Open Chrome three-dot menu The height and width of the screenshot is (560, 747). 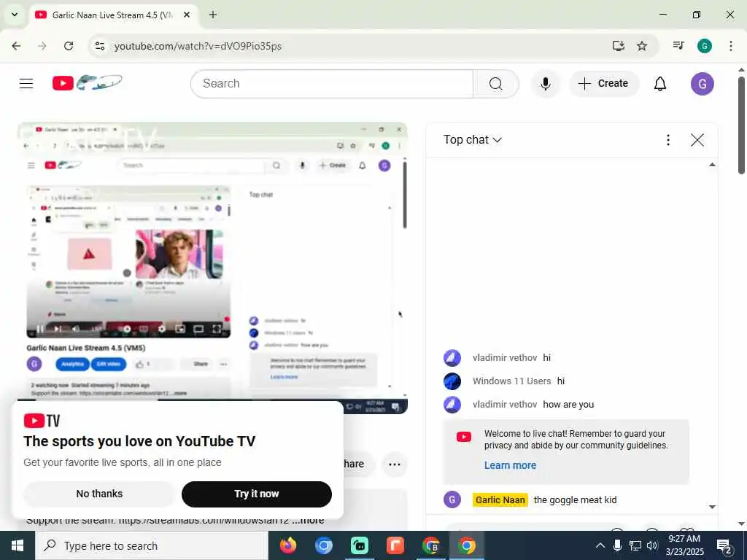[730, 46]
